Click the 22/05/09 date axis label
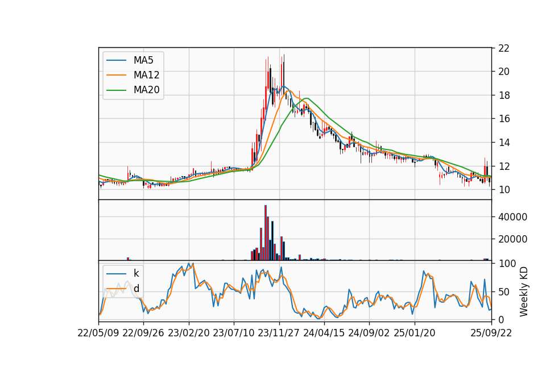The image size is (546, 392). click(x=98, y=333)
